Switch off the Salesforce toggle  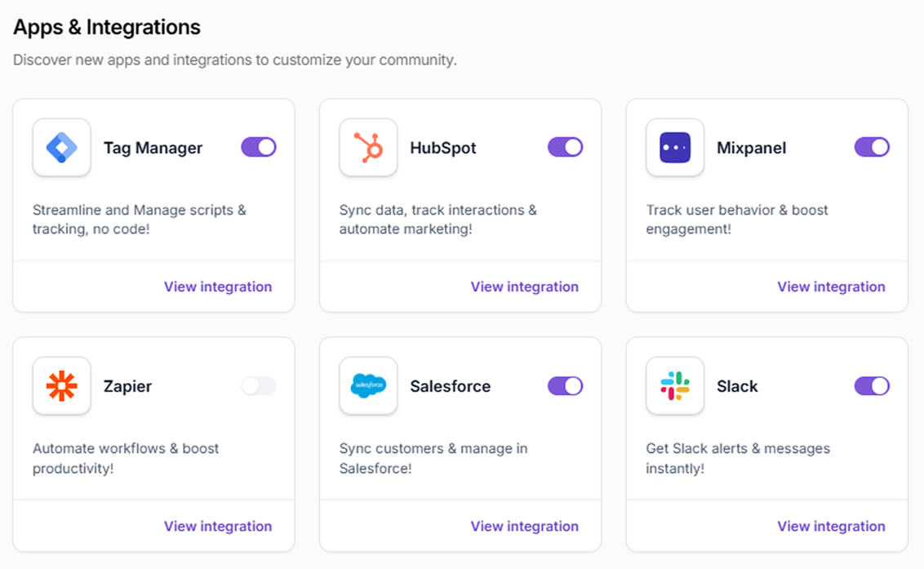tap(565, 386)
